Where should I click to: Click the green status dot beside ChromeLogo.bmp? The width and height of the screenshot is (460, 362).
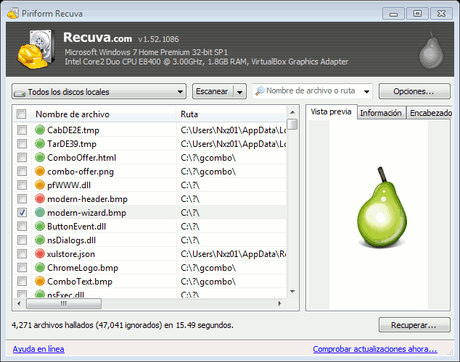40,267
